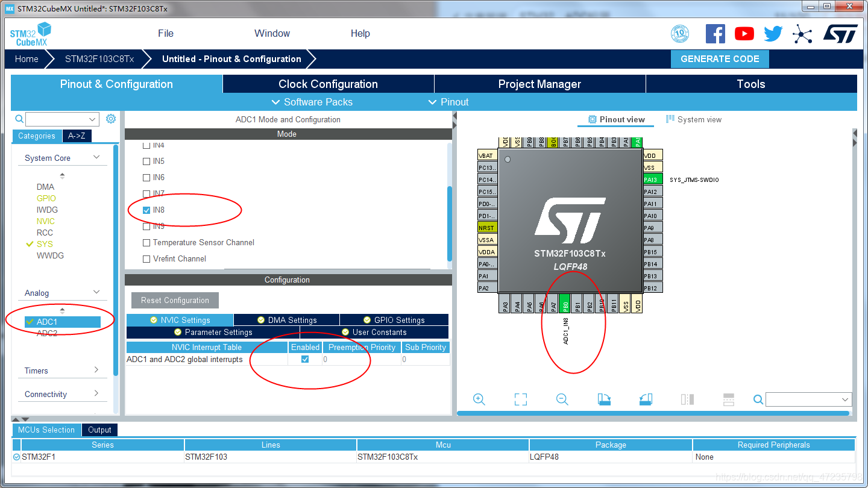Select the PA9 pin on chip

pyautogui.click(x=653, y=228)
